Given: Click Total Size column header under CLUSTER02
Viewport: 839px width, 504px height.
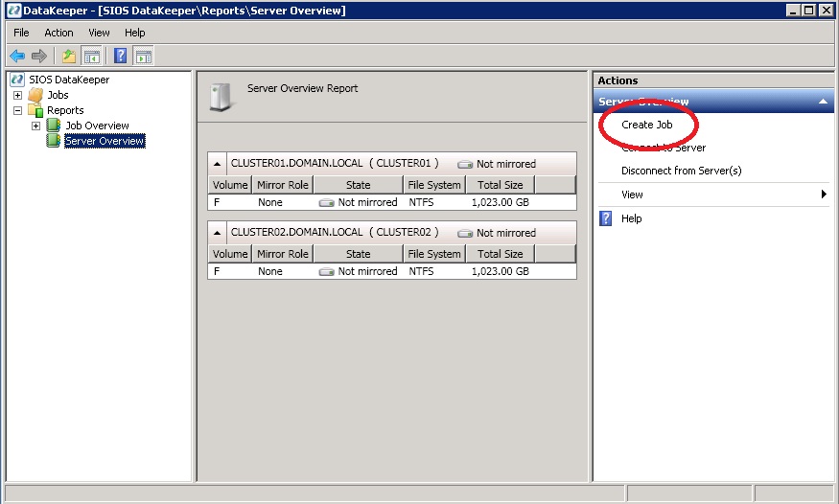Looking at the screenshot, I should [501, 254].
